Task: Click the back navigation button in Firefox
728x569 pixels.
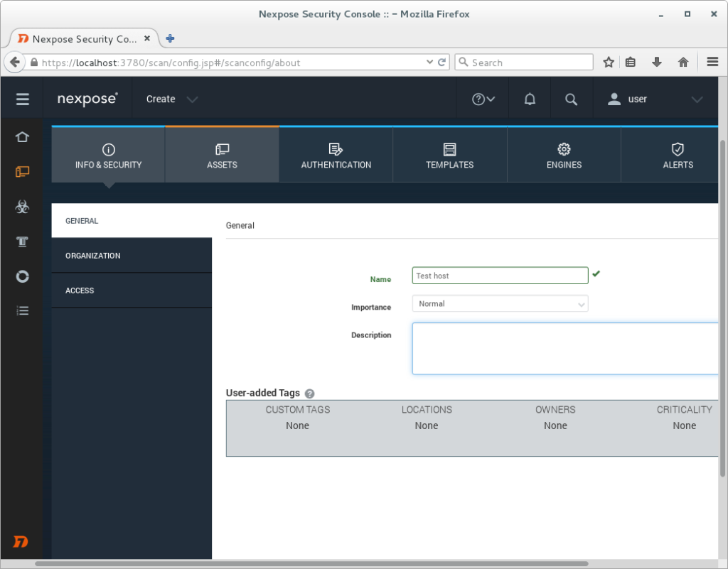Action: point(14,62)
